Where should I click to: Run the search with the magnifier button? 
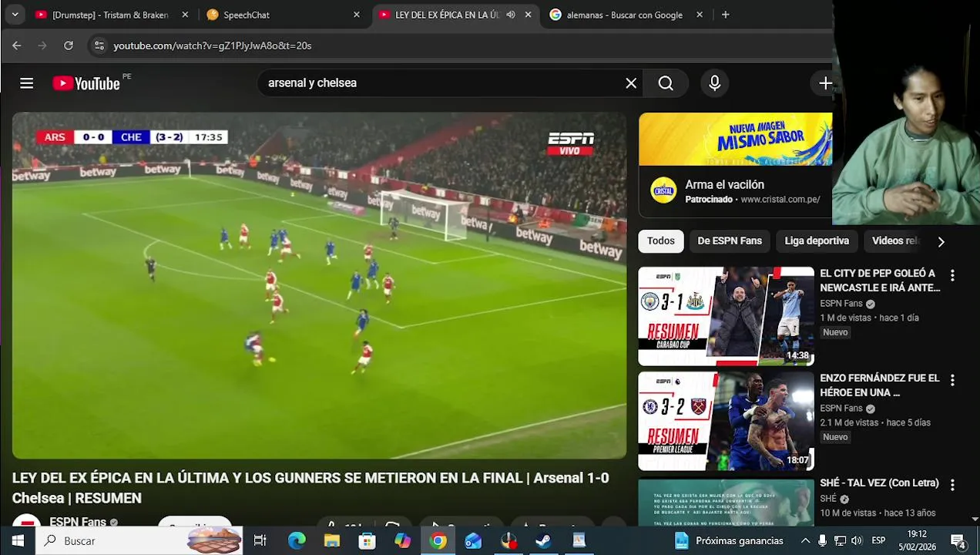point(666,83)
